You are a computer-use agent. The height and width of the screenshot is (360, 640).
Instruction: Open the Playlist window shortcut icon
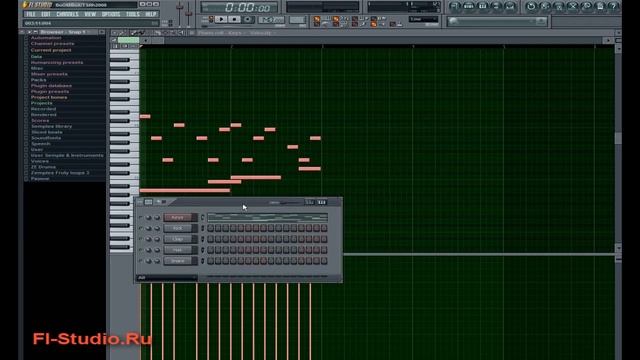point(455,6)
